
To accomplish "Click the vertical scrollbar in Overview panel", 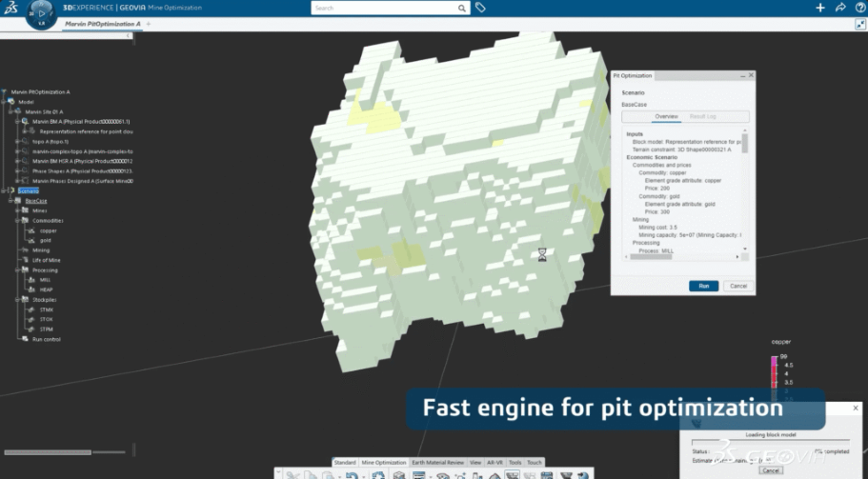I will [x=745, y=143].
